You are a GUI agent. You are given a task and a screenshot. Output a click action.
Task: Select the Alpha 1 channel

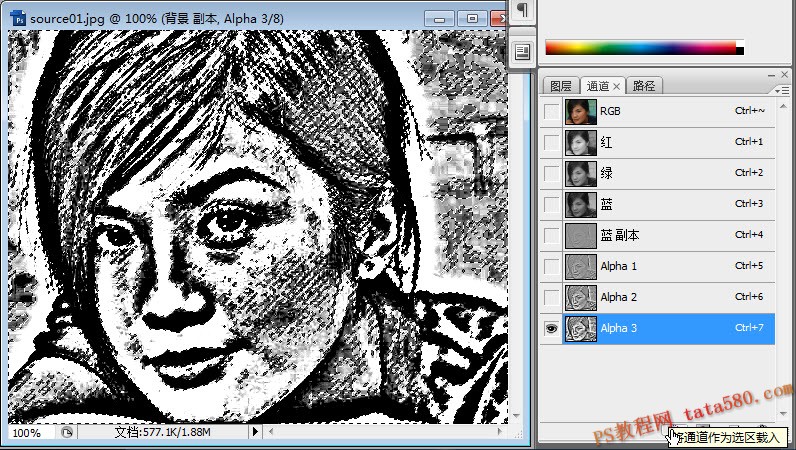pyautogui.click(x=657, y=266)
